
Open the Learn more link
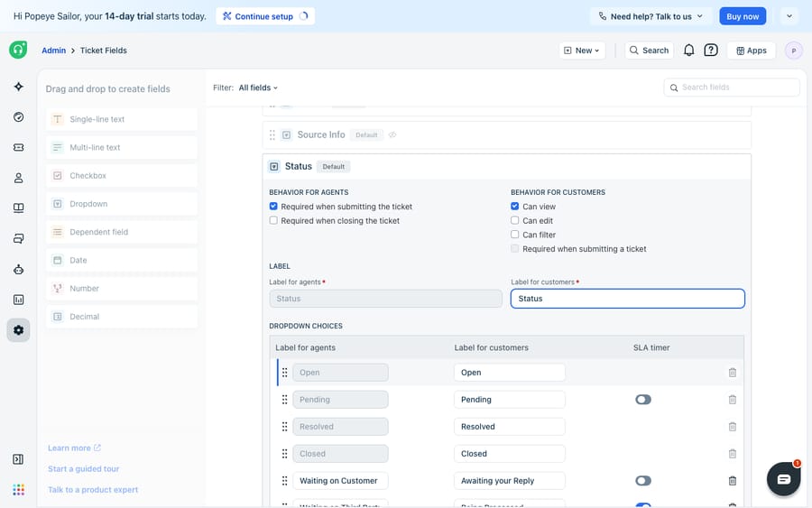(74, 448)
